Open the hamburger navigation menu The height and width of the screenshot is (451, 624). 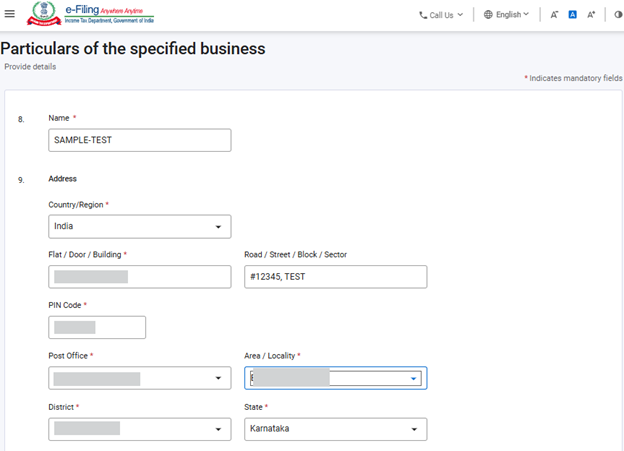click(10, 14)
